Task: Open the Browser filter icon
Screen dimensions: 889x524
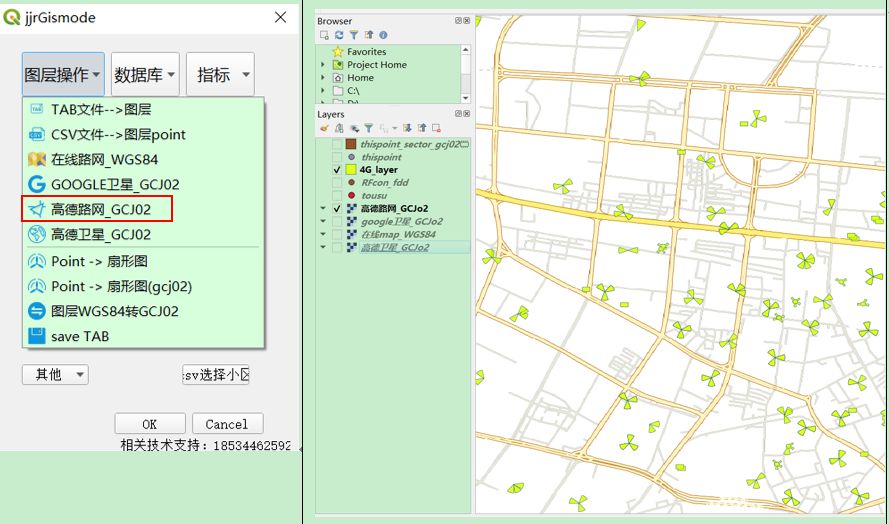Action: tap(354, 35)
